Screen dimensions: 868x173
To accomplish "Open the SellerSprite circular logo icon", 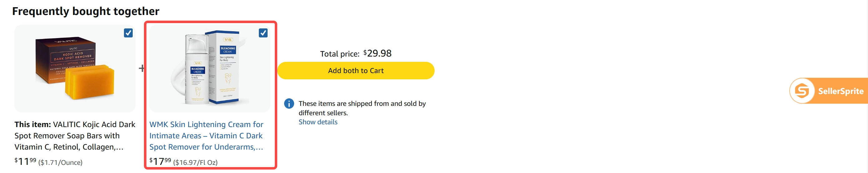I will pyautogui.click(x=802, y=91).
